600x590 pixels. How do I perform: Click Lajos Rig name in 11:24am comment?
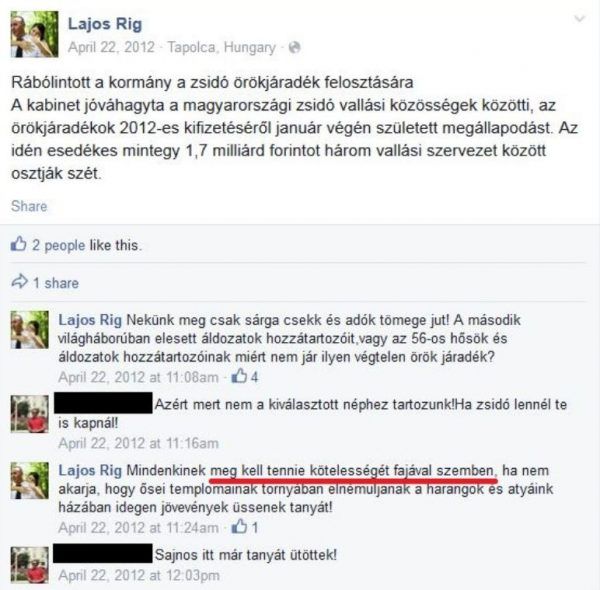(90, 471)
